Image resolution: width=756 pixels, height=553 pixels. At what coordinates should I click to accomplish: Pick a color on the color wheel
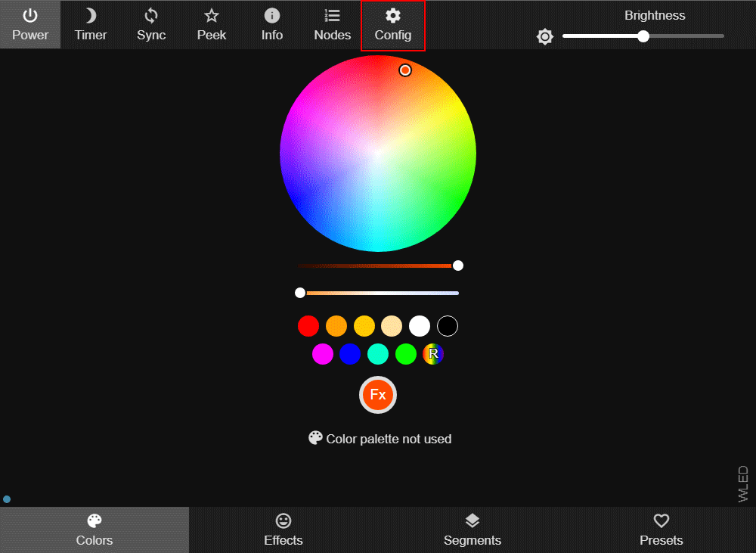(378, 154)
